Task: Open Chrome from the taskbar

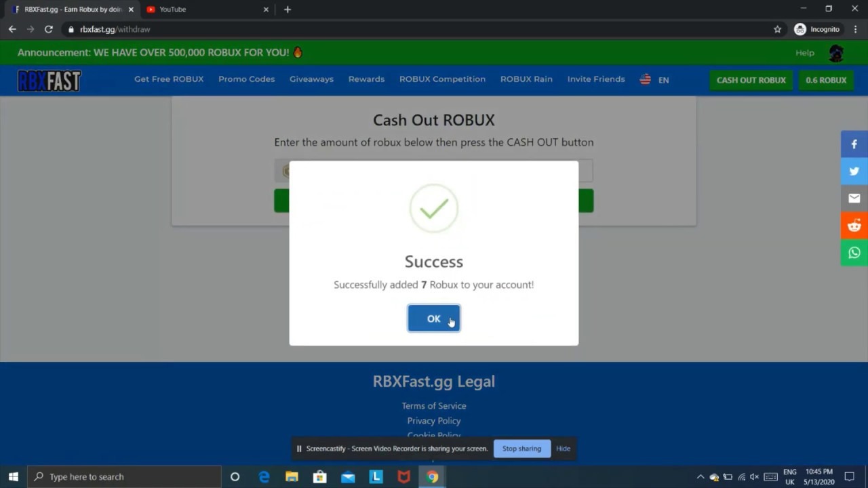Action: point(432,476)
